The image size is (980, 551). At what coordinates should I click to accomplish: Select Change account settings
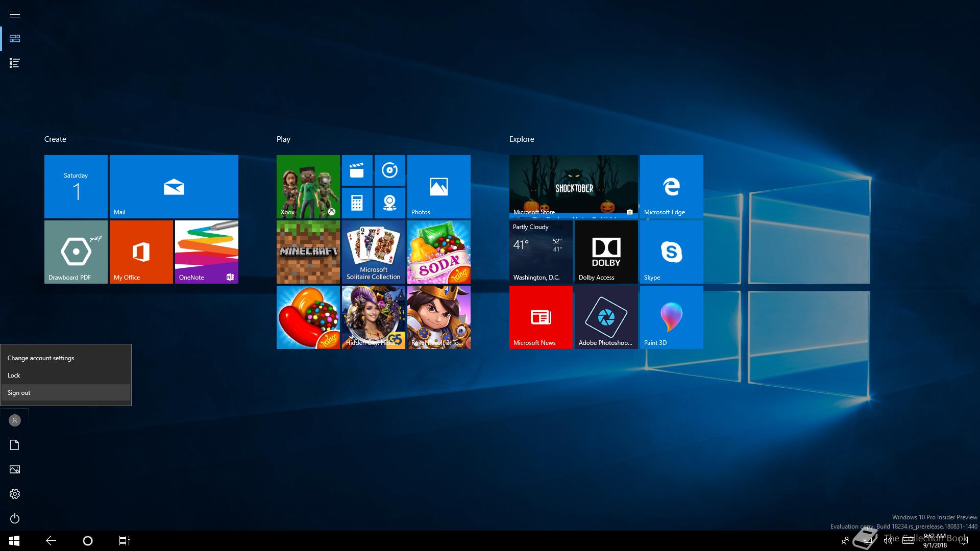(x=66, y=358)
